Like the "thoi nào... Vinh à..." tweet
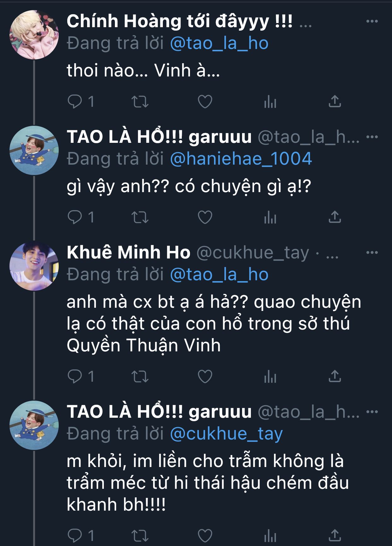 [205, 101]
